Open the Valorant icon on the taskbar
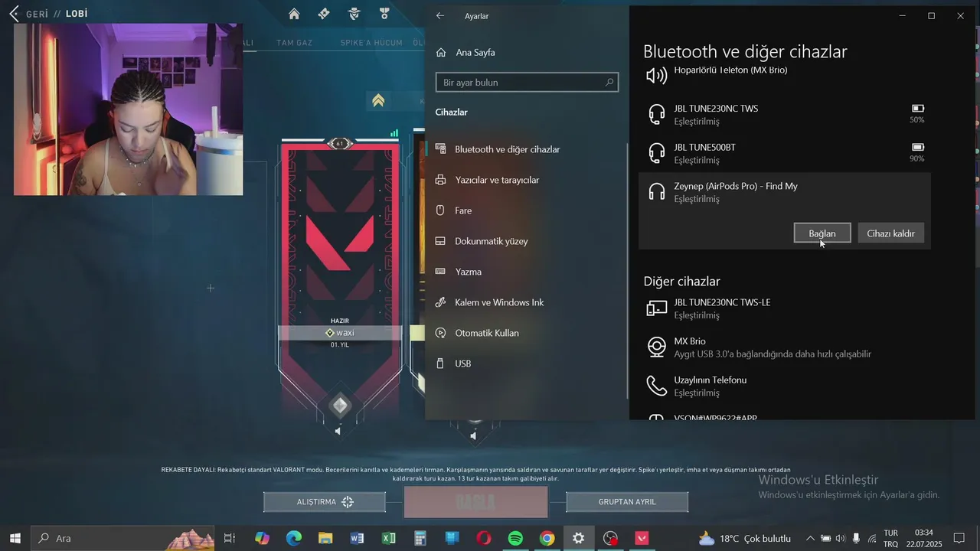The height and width of the screenshot is (551, 980). [x=642, y=538]
